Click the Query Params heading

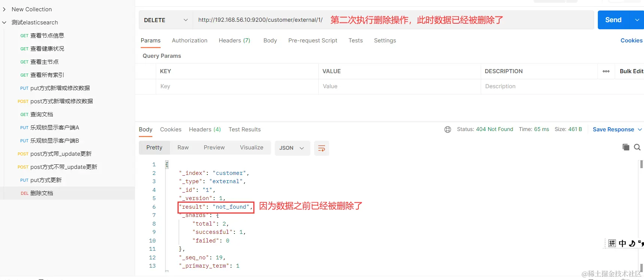[162, 56]
